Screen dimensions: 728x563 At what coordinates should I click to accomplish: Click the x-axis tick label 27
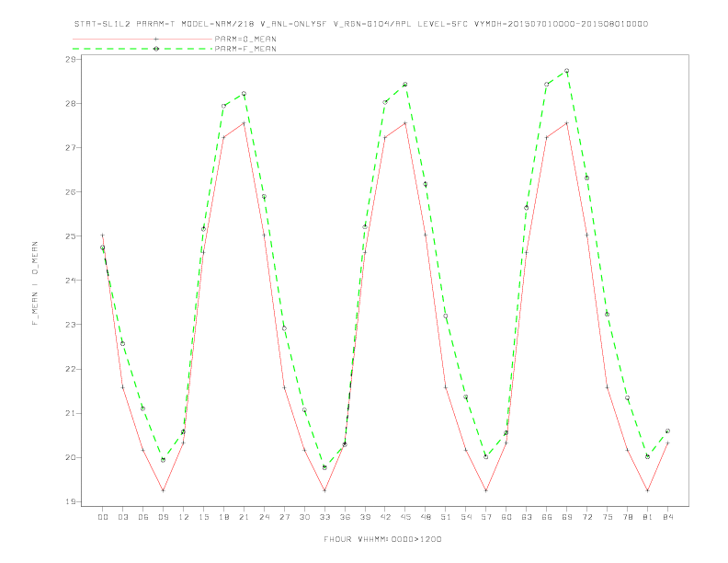284,517
